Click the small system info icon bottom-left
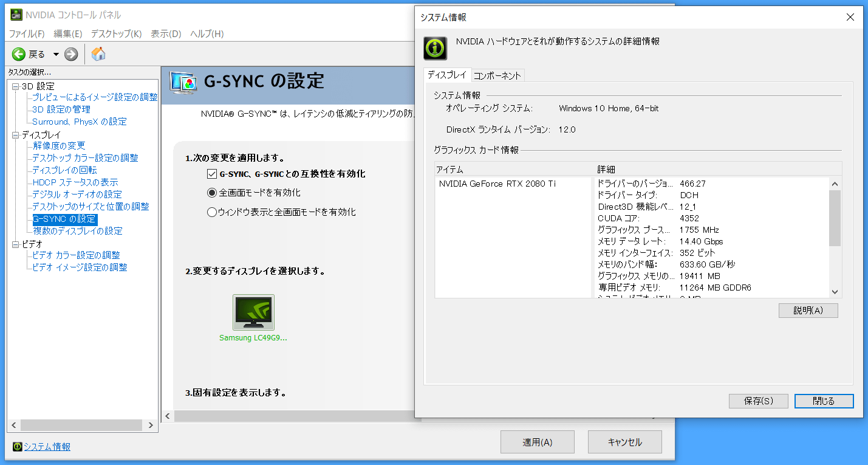This screenshot has height=465, width=868. point(17,447)
